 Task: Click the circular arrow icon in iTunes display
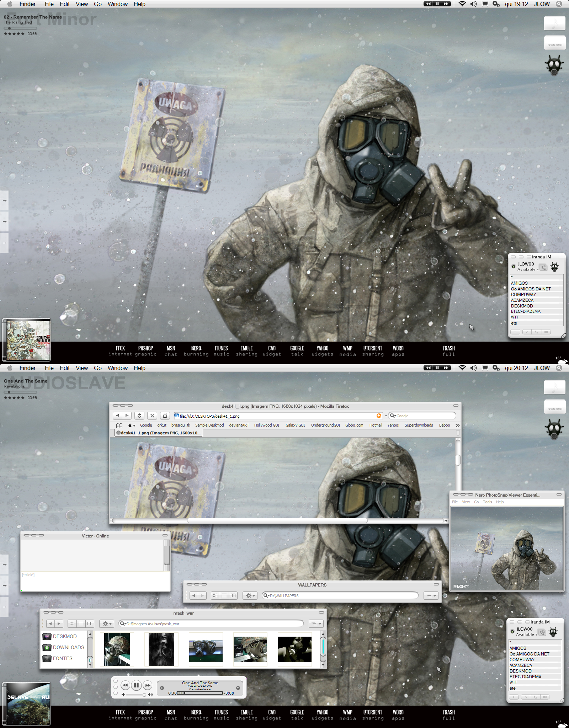[x=238, y=688]
